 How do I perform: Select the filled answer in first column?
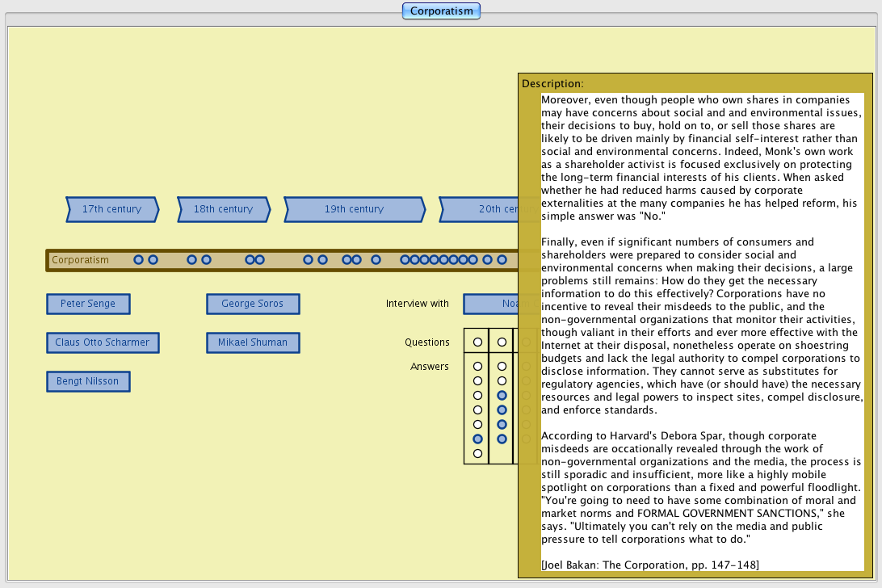477,439
